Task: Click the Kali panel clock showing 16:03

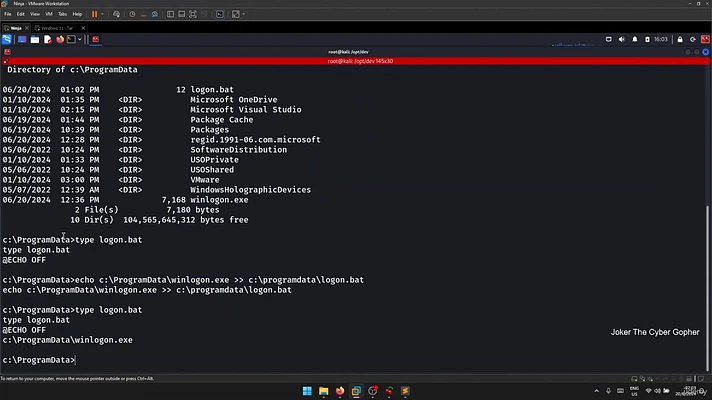Action: click(660, 39)
